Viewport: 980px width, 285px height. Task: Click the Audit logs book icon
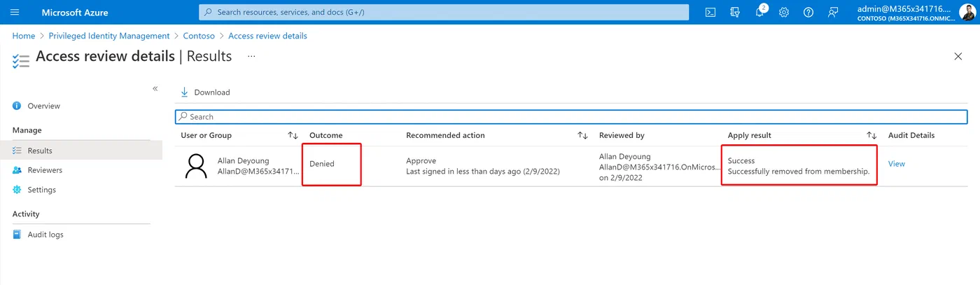tap(17, 235)
